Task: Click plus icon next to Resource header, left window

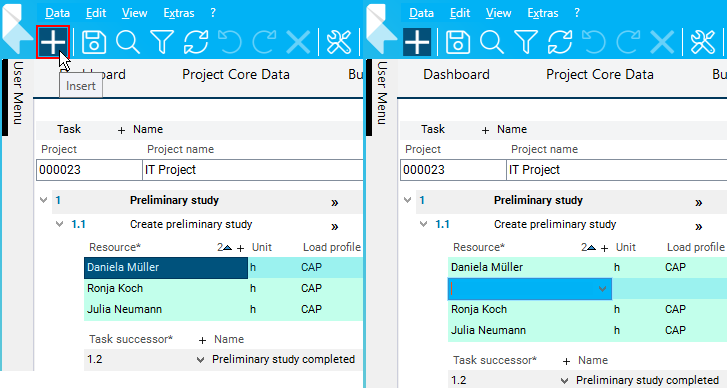Action: pyautogui.click(x=240, y=249)
